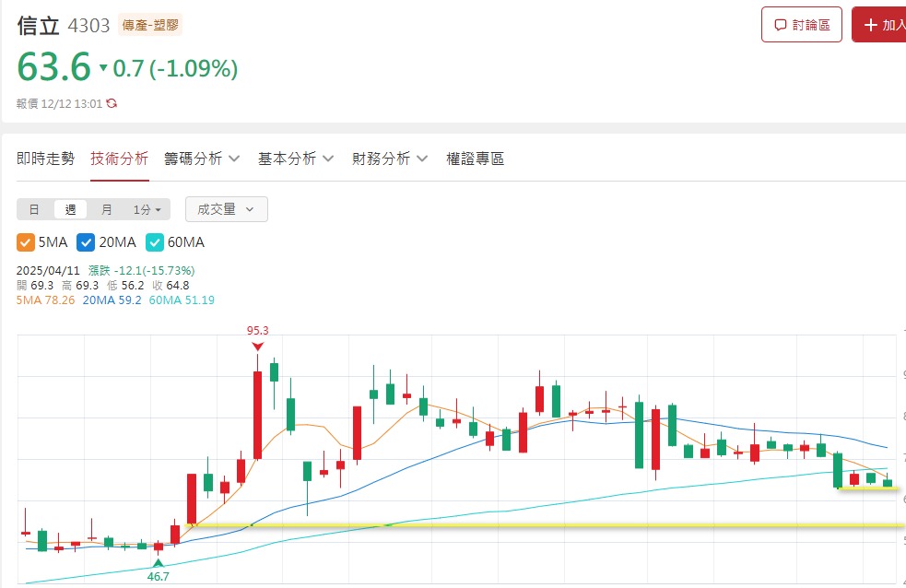Click the chat bubble icon in 討論區 button
Viewport: 906px width, 588px height.
781,25
